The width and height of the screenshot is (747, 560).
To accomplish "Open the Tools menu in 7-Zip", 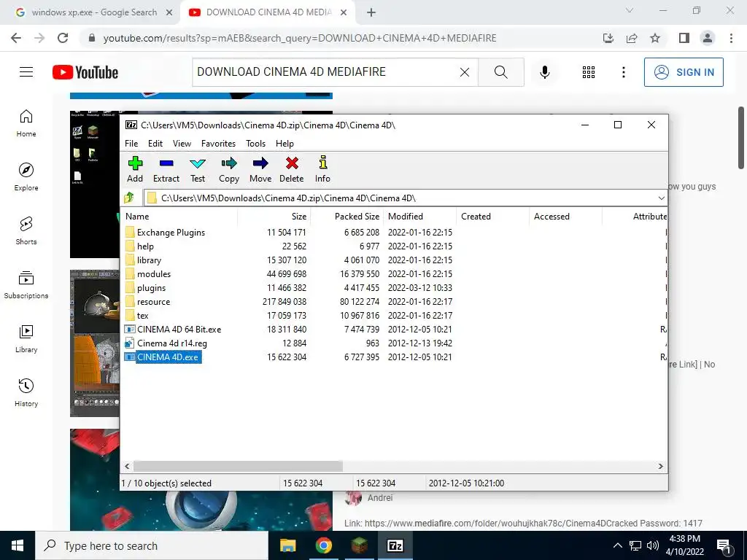I will pyautogui.click(x=256, y=144).
